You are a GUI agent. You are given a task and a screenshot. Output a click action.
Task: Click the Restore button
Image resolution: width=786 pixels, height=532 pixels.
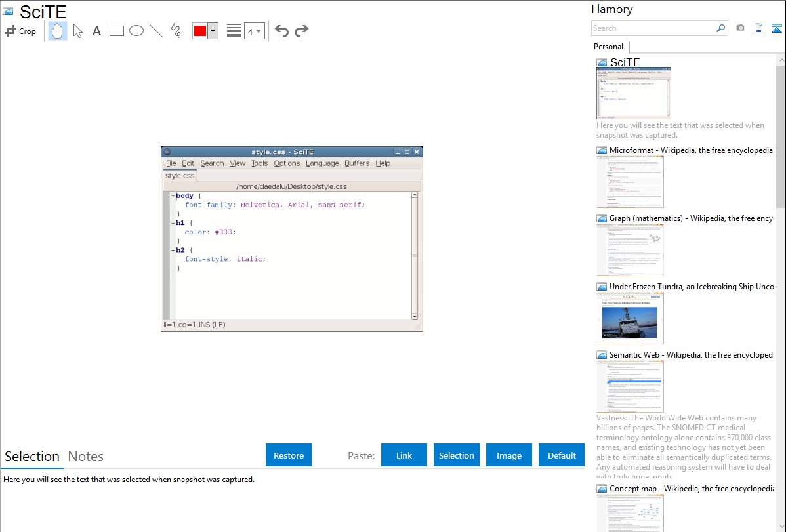pos(289,455)
